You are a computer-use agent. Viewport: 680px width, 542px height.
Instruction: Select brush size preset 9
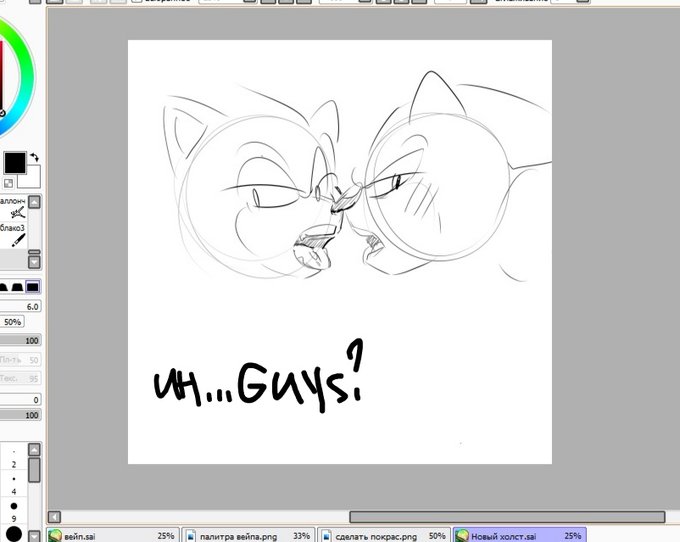click(x=13, y=511)
